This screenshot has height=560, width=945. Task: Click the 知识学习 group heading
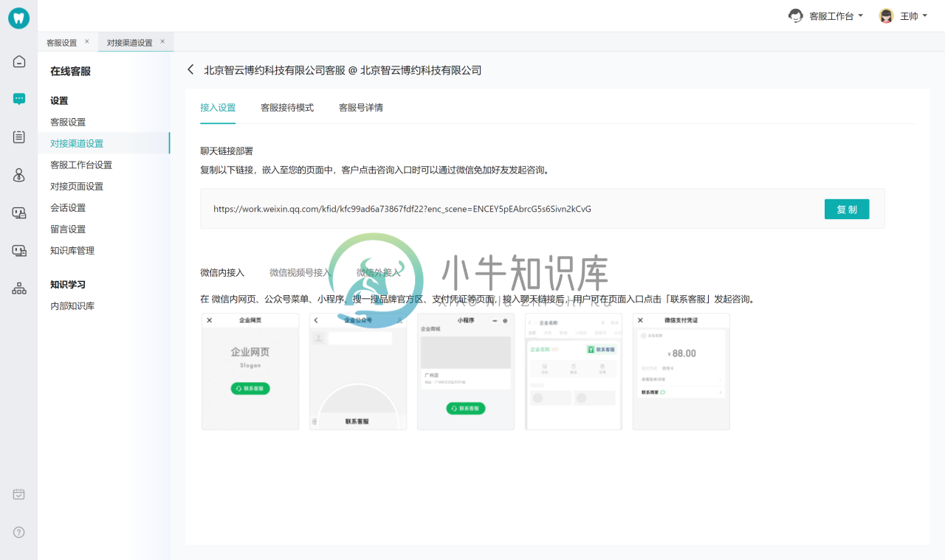click(68, 284)
